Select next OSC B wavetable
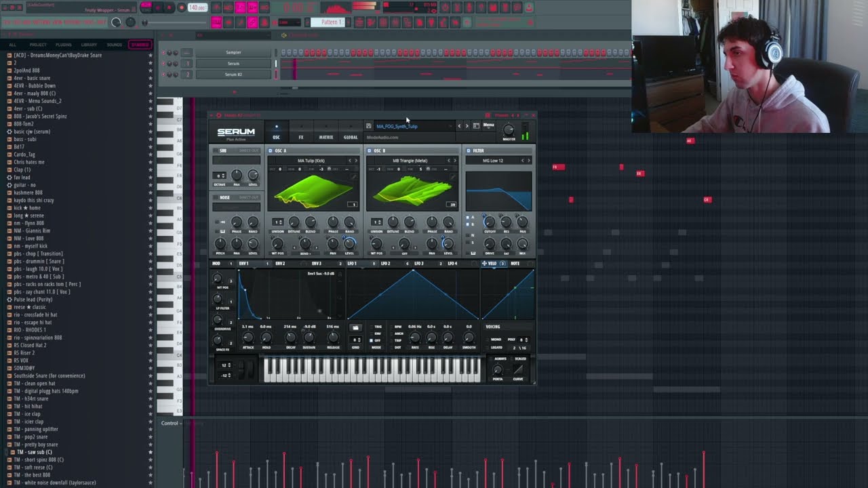The width and height of the screenshot is (868, 488). pos(455,161)
